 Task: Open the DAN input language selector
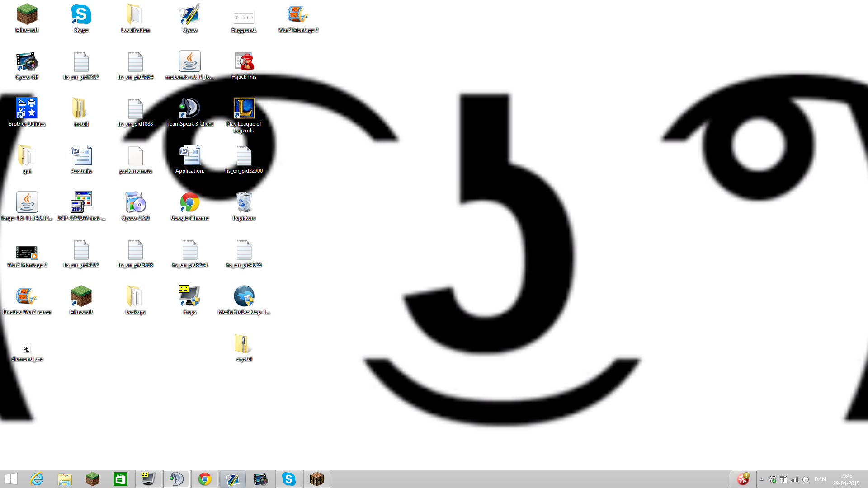click(820, 479)
